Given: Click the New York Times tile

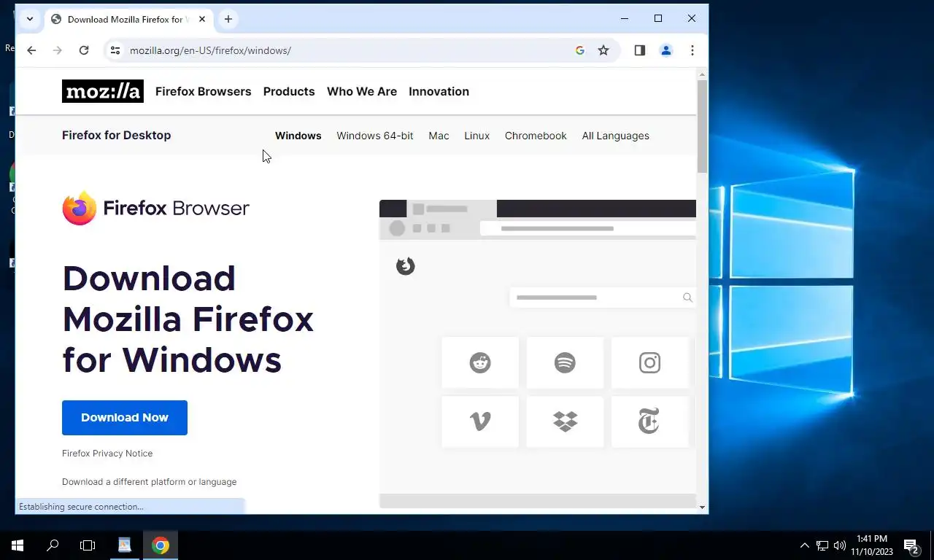Looking at the screenshot, I should click(649, 421).
